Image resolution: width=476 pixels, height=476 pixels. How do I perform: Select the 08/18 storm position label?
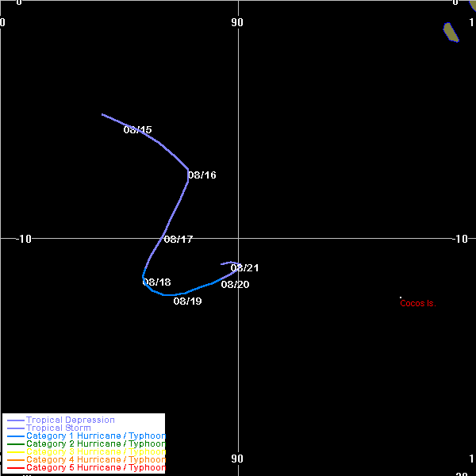157,282
